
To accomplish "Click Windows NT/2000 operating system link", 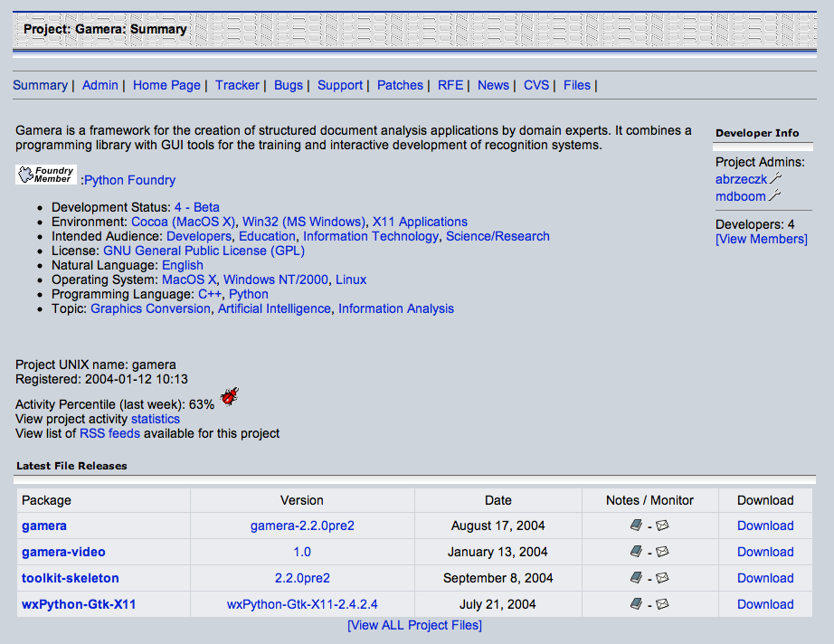I will click(276, 279).
